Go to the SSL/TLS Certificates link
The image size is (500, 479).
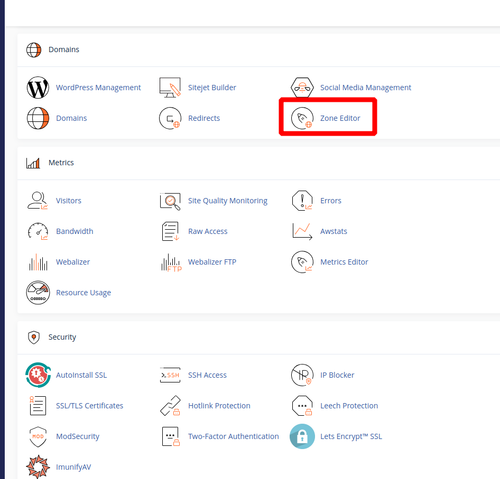click(x=90, y=406)
